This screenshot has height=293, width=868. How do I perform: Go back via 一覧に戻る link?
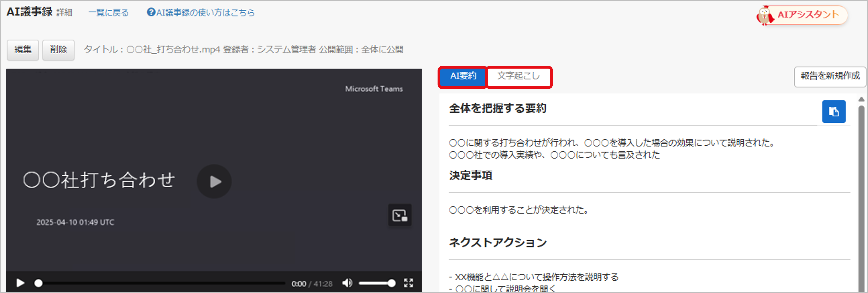108,13
